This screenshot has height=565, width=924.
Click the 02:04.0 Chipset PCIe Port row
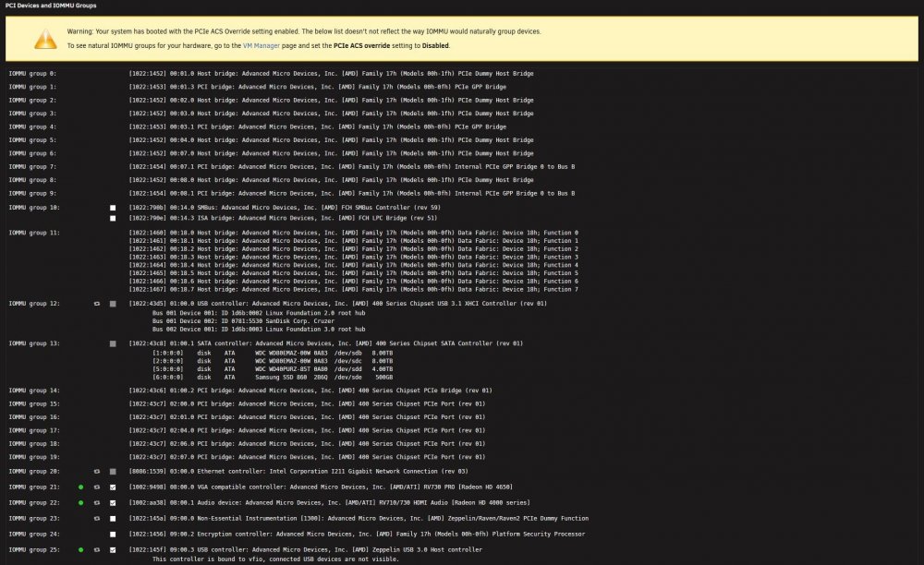(x=307, y=431)
